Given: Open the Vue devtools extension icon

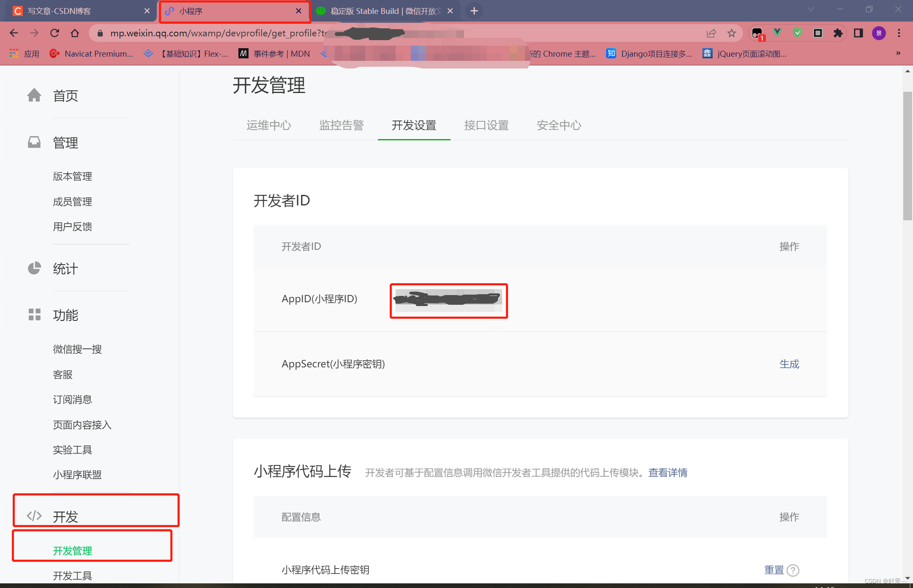Looking at the screenshot, I should click(x=777, y=33).
